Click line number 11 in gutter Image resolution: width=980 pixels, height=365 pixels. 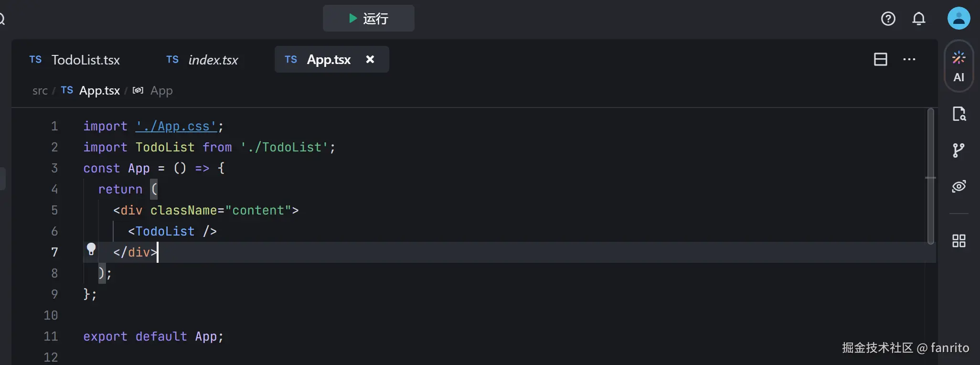pyautogui.click(x=51, y=336)
